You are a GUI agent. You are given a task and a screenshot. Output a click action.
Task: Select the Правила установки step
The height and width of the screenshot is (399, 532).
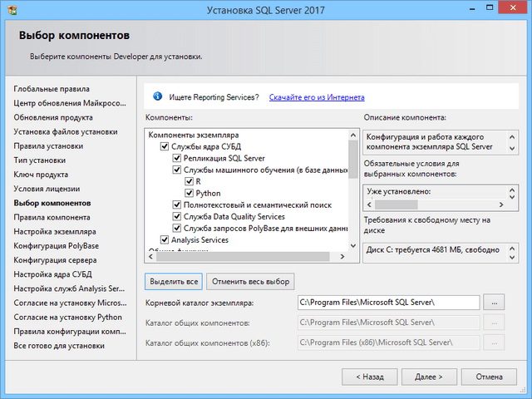coord(48,146)
